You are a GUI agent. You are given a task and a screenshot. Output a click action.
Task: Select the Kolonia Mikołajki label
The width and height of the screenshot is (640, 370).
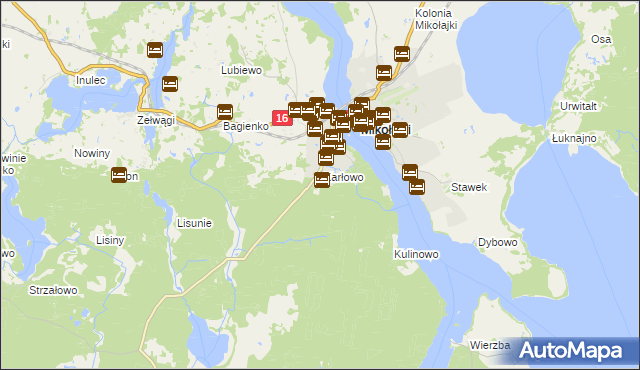point(436,19)
